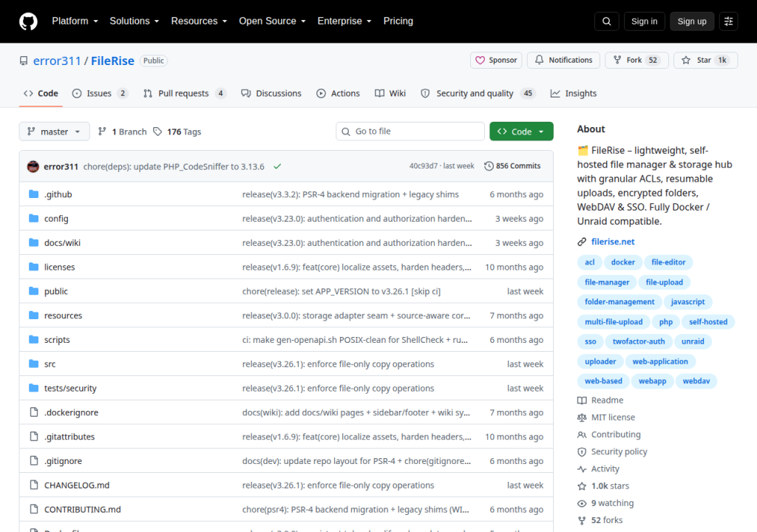The height and width of the screenshot is (532, 757).
Task: Click the book icon beside Readme
Action: click(x=582, y=400)
